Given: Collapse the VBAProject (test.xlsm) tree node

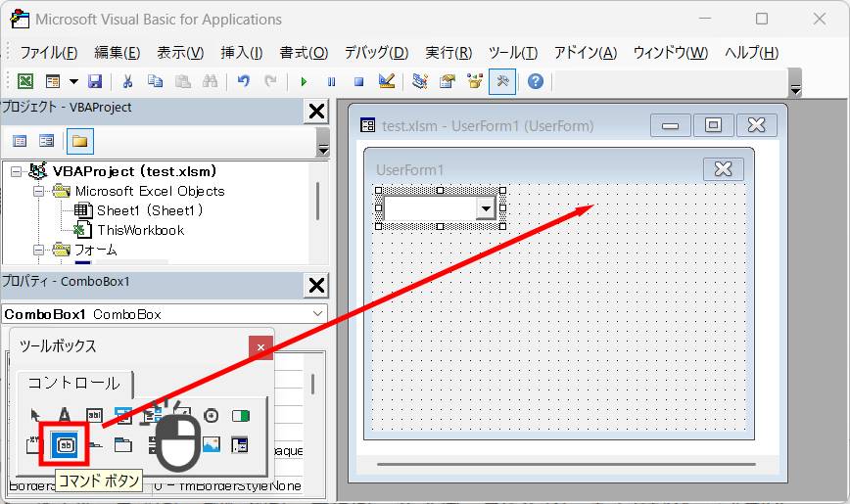Looking at the screenshot, I should 17,172.
